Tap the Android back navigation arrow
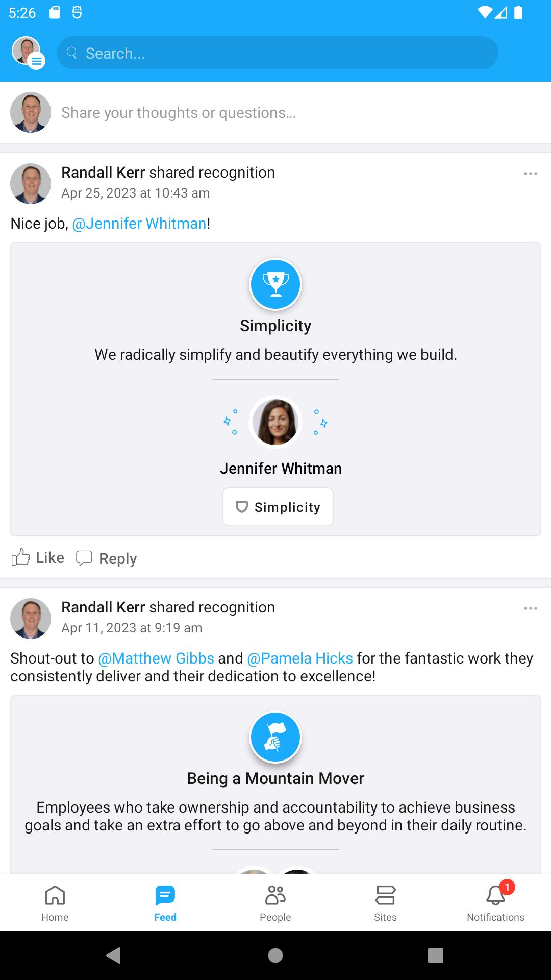 [113, 955]
